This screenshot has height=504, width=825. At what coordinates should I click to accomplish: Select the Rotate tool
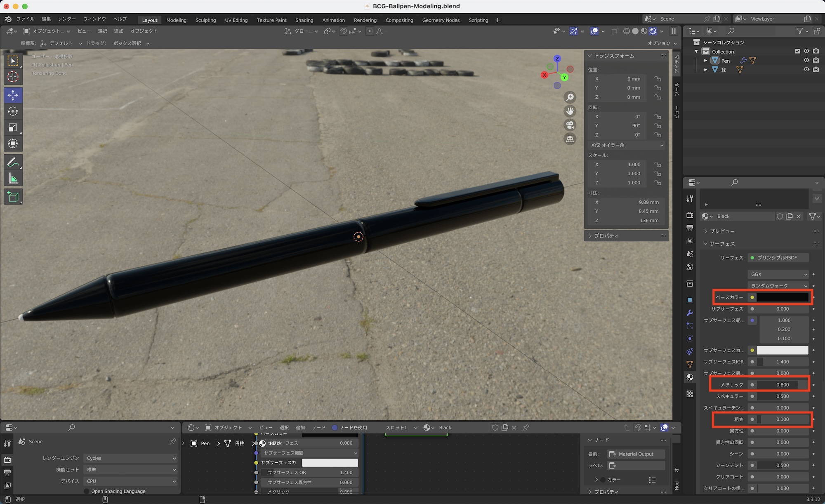click(x=13, y=111)
